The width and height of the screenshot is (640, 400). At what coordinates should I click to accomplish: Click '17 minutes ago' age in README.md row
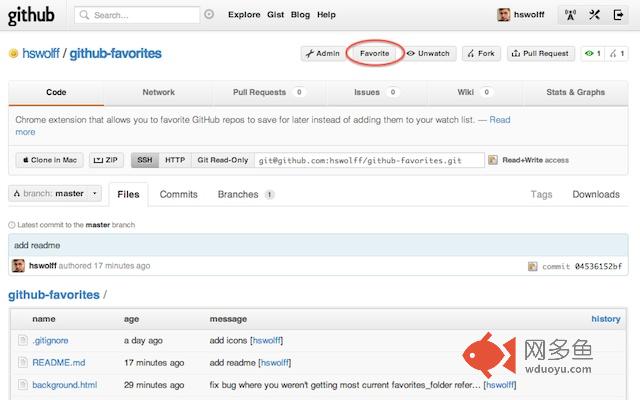coord(154,362)
